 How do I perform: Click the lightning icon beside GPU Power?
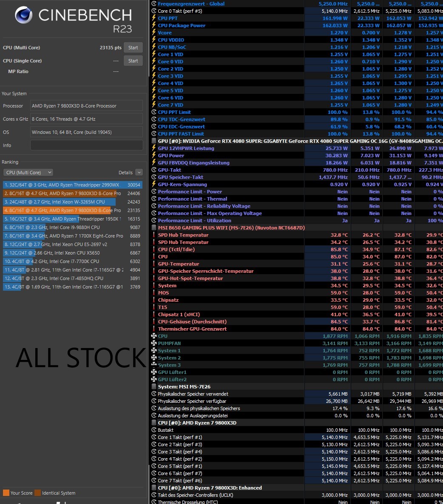click(x=154, y=155)
